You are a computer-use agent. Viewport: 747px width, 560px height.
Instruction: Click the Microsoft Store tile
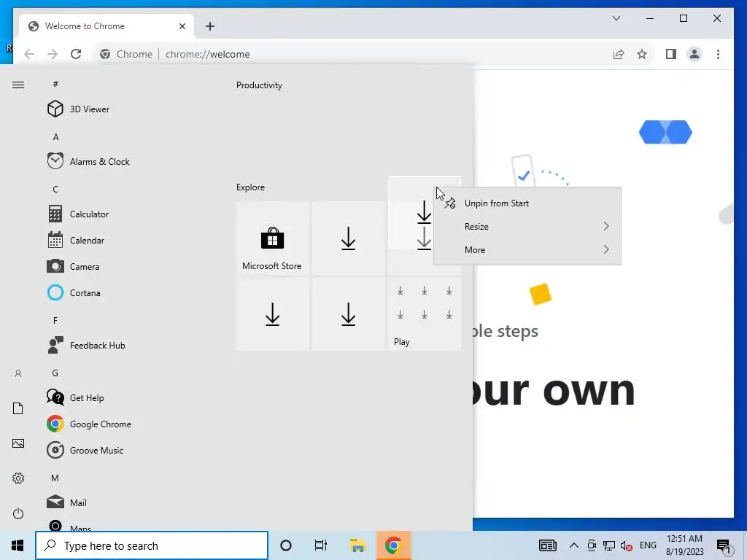(273, 238)
